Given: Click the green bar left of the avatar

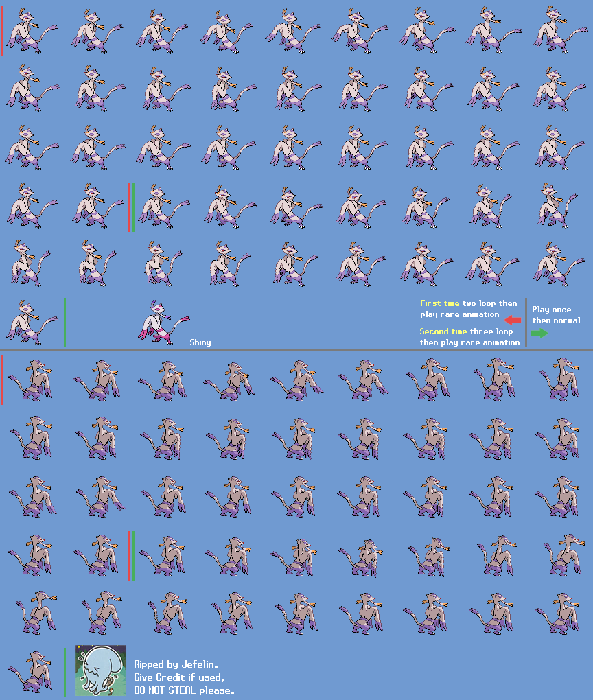Looking at the screenshot, I should click(x=65, y=670).
